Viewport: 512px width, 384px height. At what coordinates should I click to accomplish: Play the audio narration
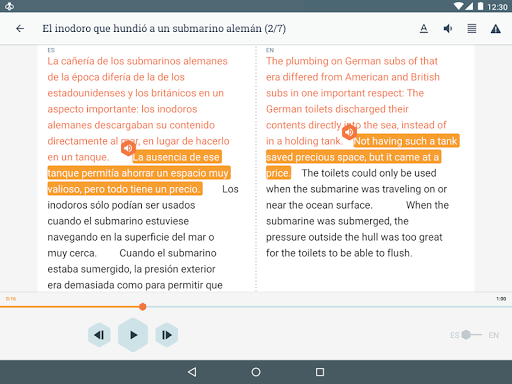pos(133,335)
